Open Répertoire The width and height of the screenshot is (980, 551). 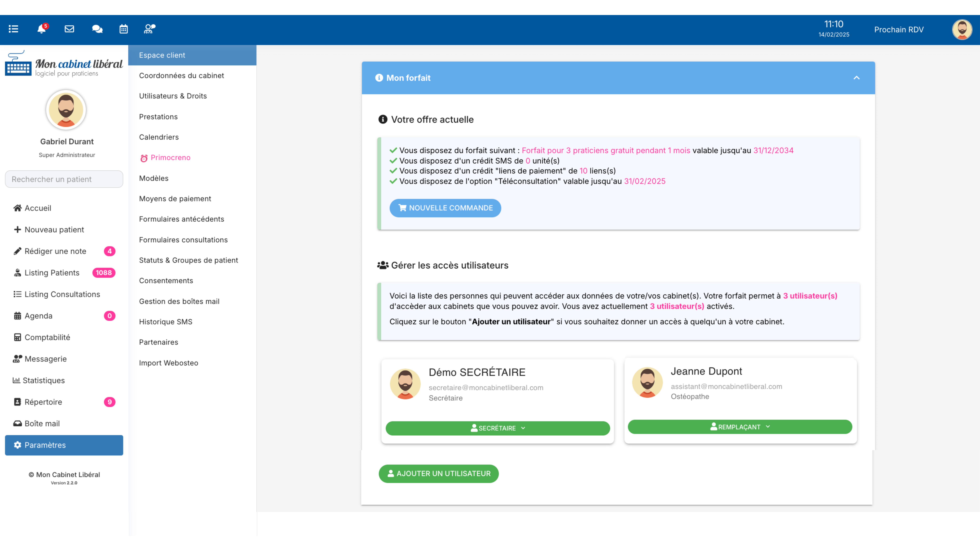click(64, 402)
